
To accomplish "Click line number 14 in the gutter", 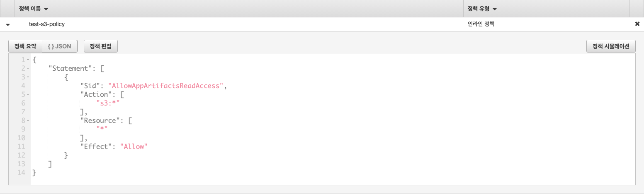I will 22,172.
